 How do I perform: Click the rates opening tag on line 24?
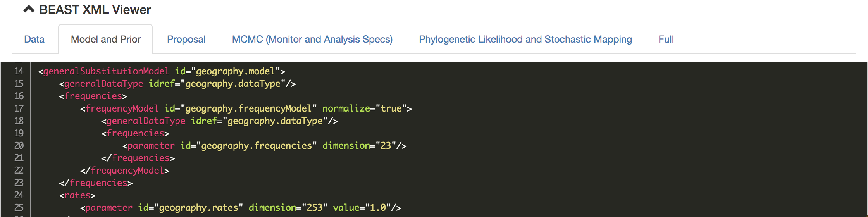click(x=77, y=195)
